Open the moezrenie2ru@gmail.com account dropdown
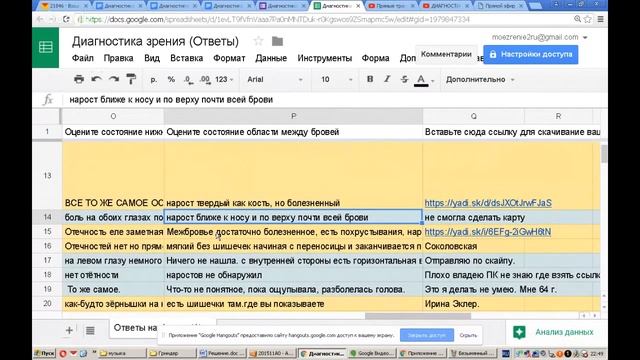The height and width of the screenshot is (360, 640). [x=539, y=37]
